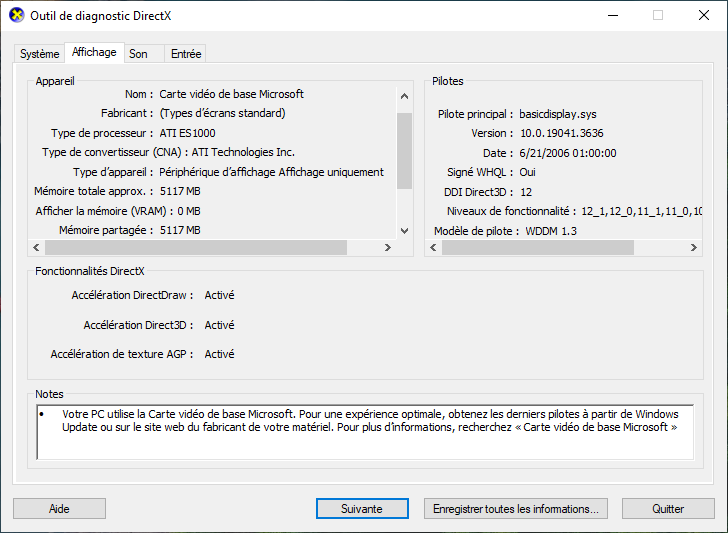Click the text 'Carte vidéo de base Microsoft' in Nom
This screenshot has width=728, height=533.
[231, 94]
